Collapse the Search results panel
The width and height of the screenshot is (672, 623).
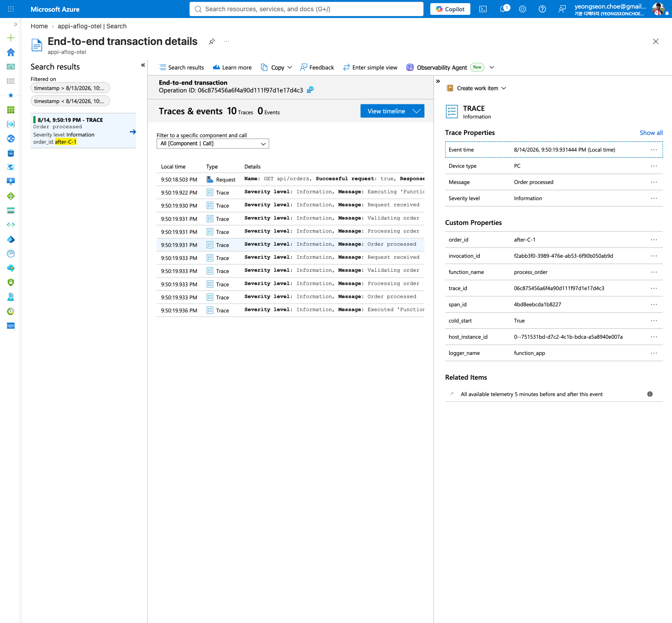tap(143, 65)
